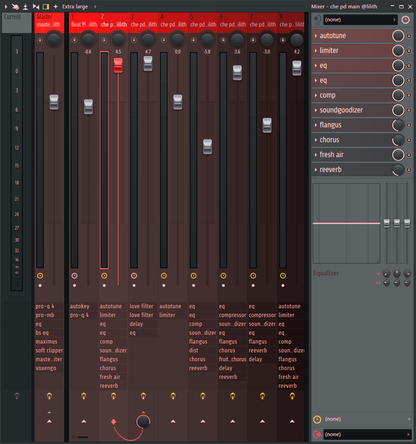The image size is (416, 444).
Task: Click the yellow clock icon under insert 2 meter
Action: pos(104,276)
